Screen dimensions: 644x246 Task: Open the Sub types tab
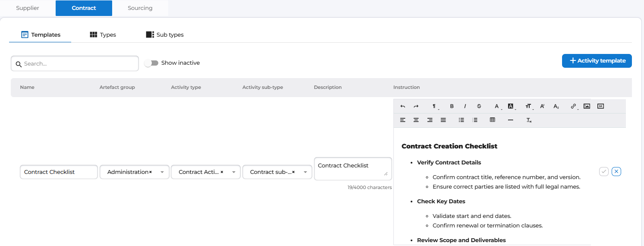[x=165, y=35]
